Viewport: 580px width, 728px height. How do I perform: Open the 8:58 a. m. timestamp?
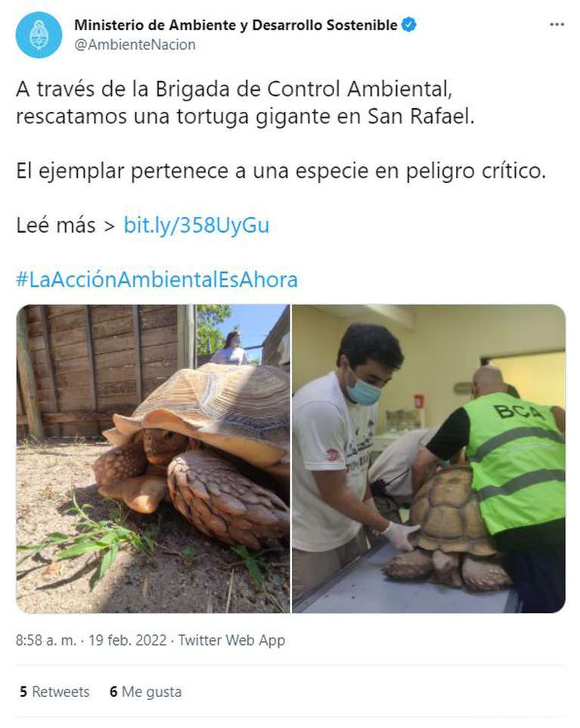(x=45, y=640)
